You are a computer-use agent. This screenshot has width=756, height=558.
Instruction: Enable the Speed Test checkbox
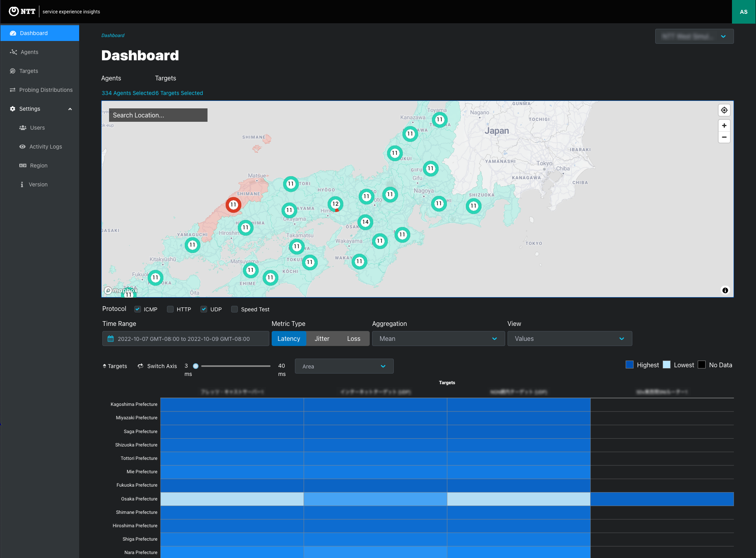[234, 309]
